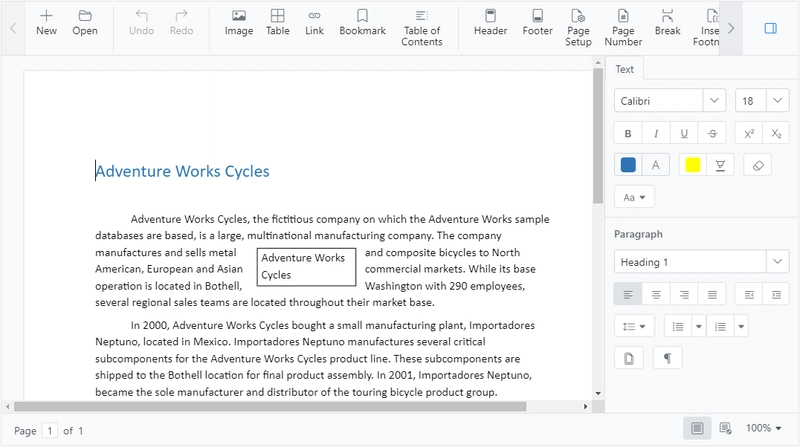Screen dimensions: 800x447
Task: Center align the paragraph
Action: pyautogui.click(x=656, y=294)
